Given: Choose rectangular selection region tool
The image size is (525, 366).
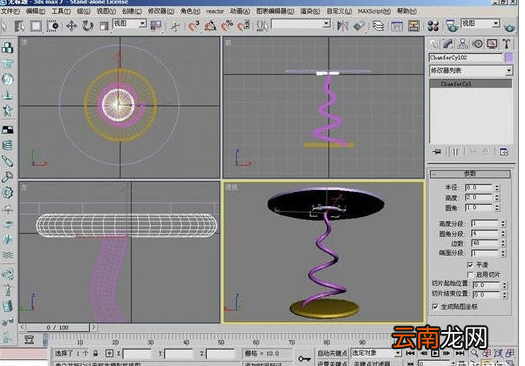Looking at the screenshot, I should click(x=36, y=26).
